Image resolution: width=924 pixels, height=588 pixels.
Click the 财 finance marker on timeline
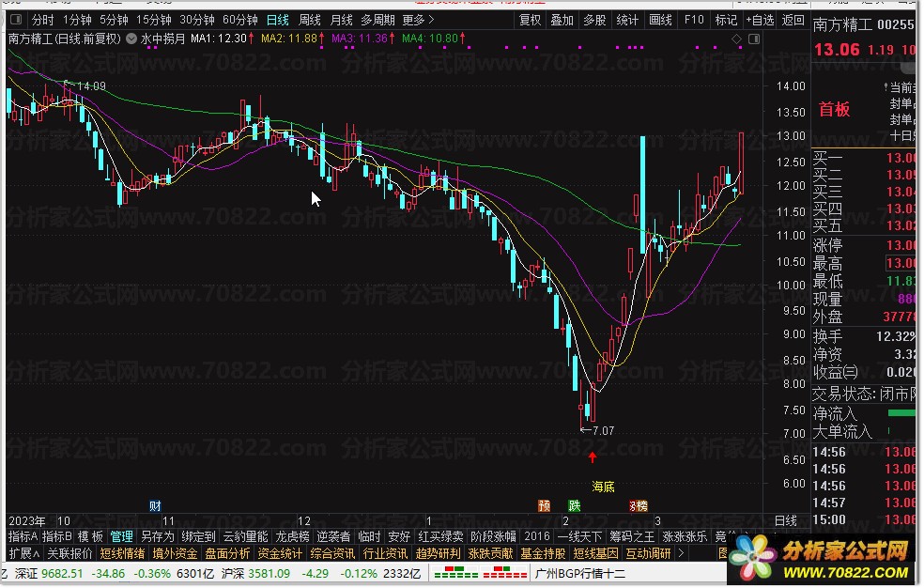tap(155, 505)
